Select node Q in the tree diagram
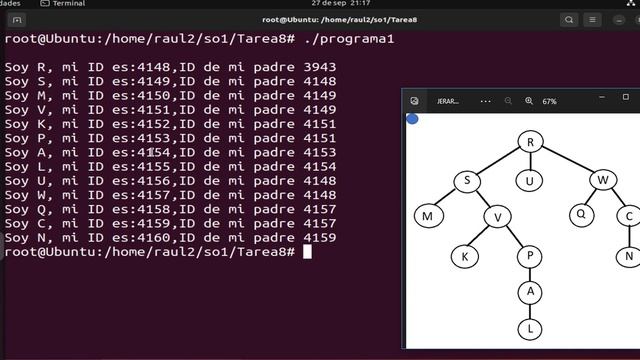Viewport: 640px width, 360px height. tap(582, 215)
